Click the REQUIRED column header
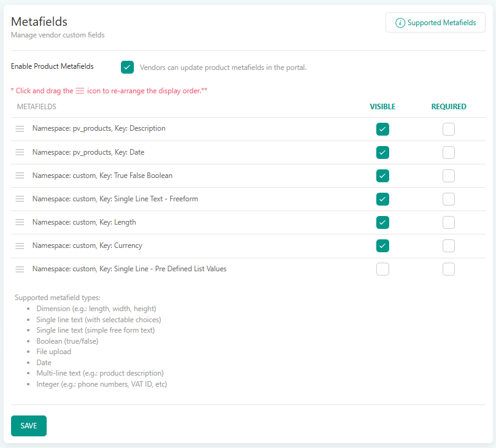Image resolution: width=496 pixels, height=448 pixels. (449, 107)
